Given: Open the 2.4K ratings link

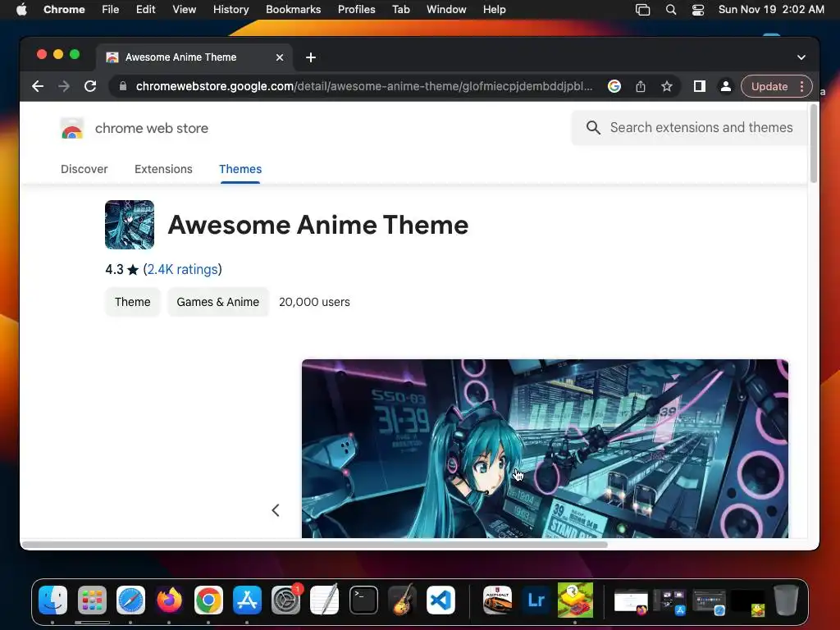Looking at the screenshot, I should click(183, 269).
